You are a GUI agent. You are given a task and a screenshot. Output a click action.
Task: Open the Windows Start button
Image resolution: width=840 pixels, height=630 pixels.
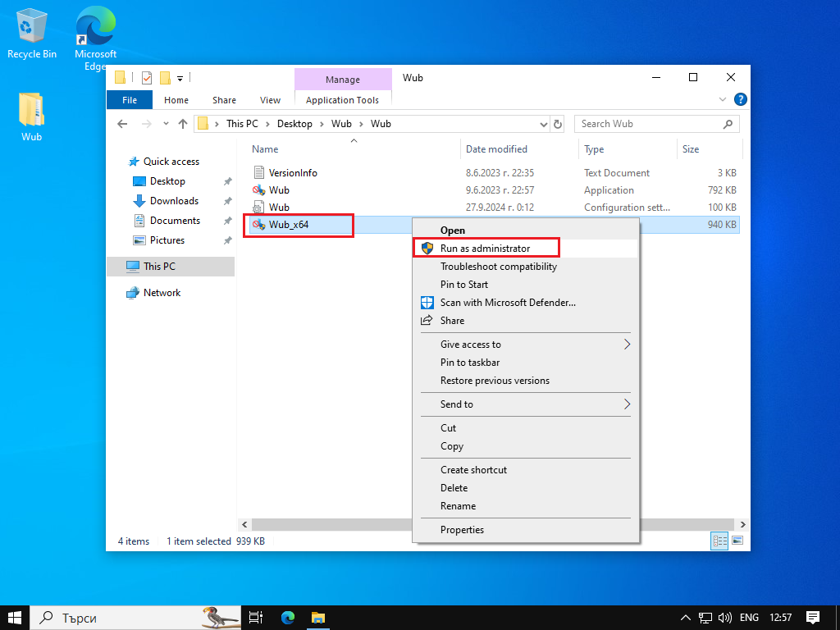pyautogui.click(x=15, y=618)
